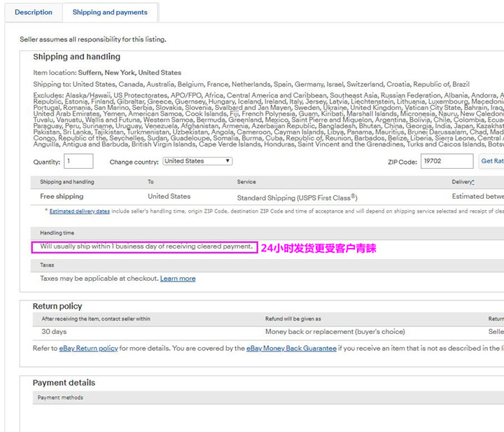This screenshot has height=432, width=504.
Task: Open the eBay Money Back Guarantee link
Action: click(x=291, y=348)
